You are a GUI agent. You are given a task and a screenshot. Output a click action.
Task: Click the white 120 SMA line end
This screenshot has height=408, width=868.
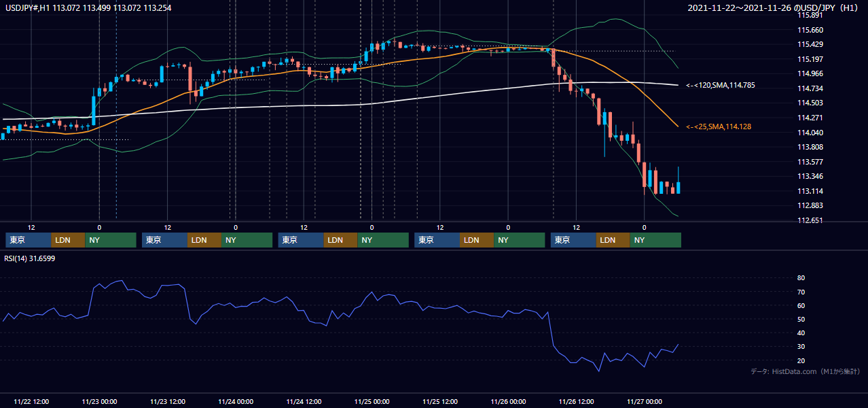tap(677, 85)
